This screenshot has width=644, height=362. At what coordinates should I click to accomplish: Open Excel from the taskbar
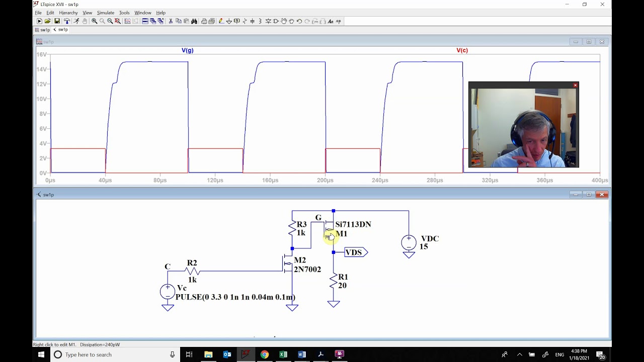(x=283, y=354)
